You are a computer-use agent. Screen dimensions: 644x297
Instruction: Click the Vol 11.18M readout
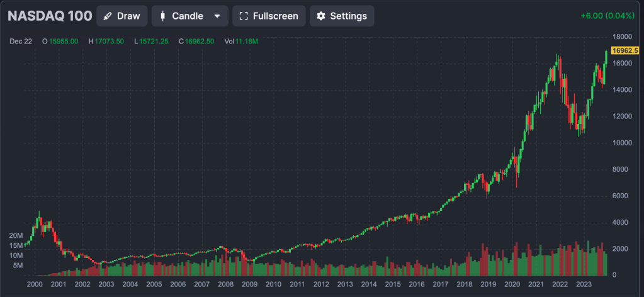(241, 42)
